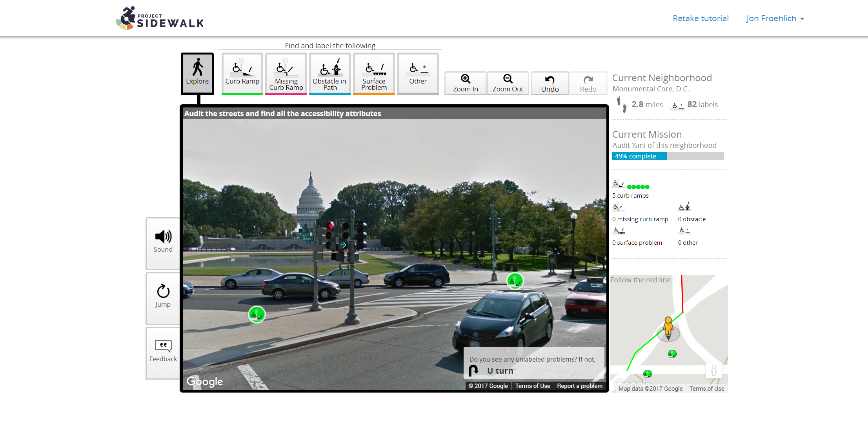Open the Monumental Core, D.C. neighborhood link
Image resolution: width=868 pixels, height=431 pixels.
pos(650,89)
